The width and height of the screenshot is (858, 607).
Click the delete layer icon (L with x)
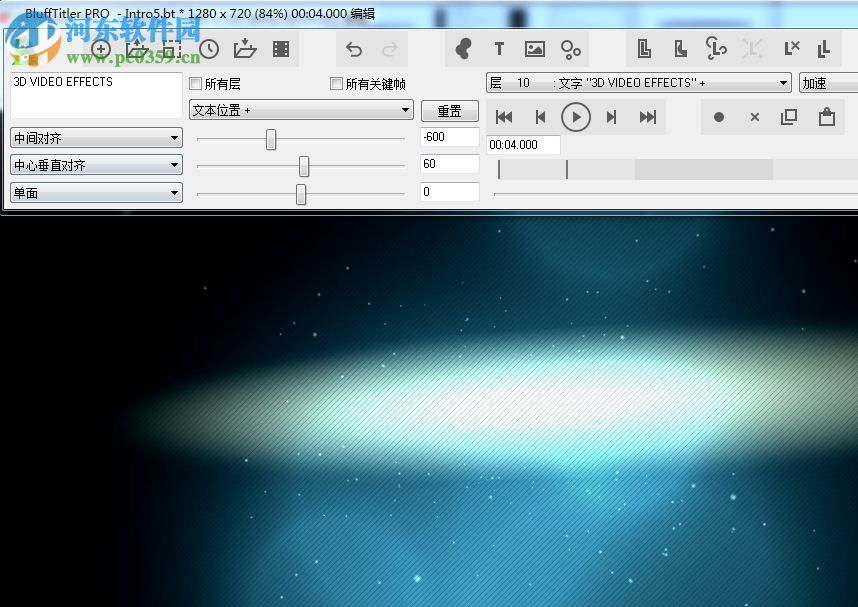[x=792, y=48]
